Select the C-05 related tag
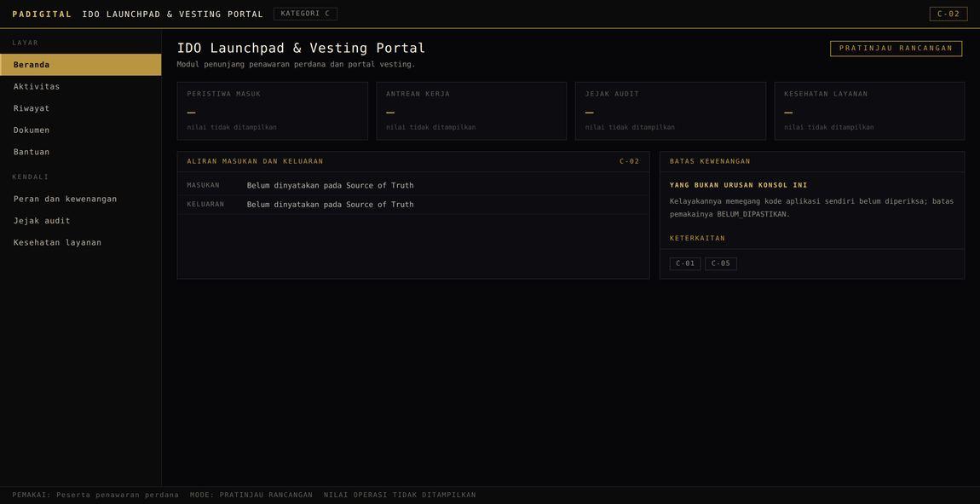980x504 pixels. (721, 264)
